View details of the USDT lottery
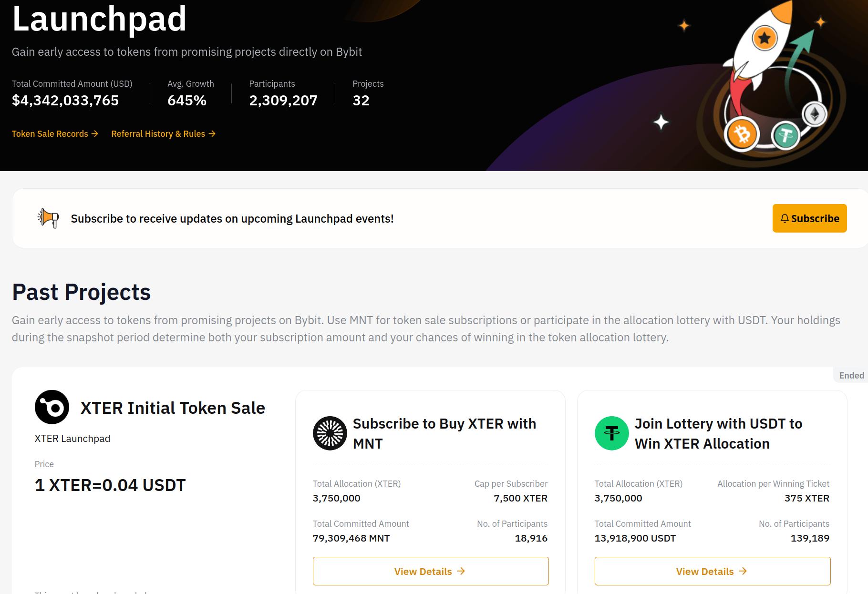The width and height of the screenshot is (868, 594). 712,571
